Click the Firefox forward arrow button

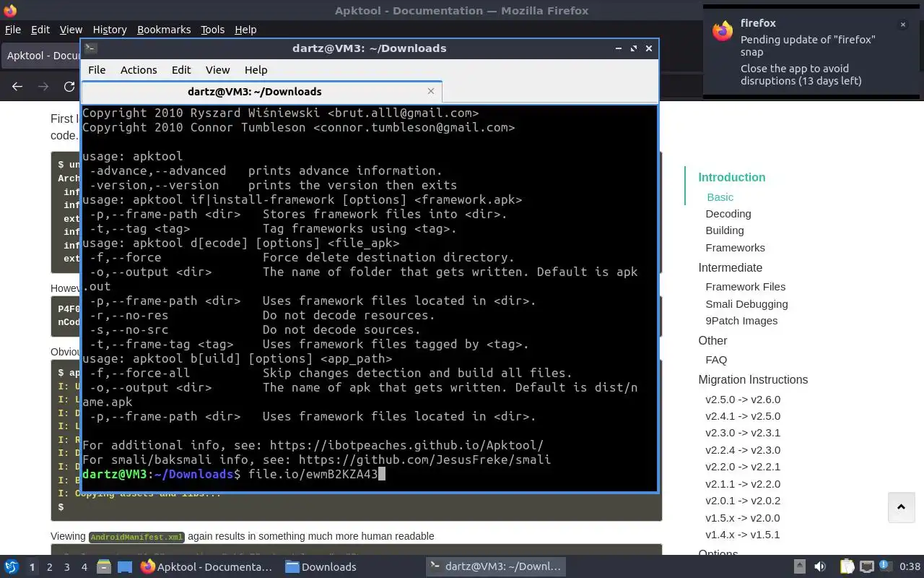point(43,87)
